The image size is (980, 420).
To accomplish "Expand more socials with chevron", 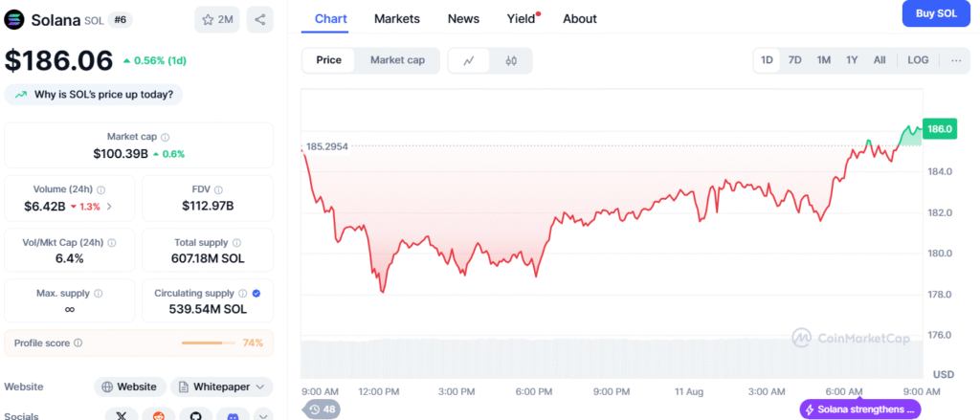I will pos(264,415).
